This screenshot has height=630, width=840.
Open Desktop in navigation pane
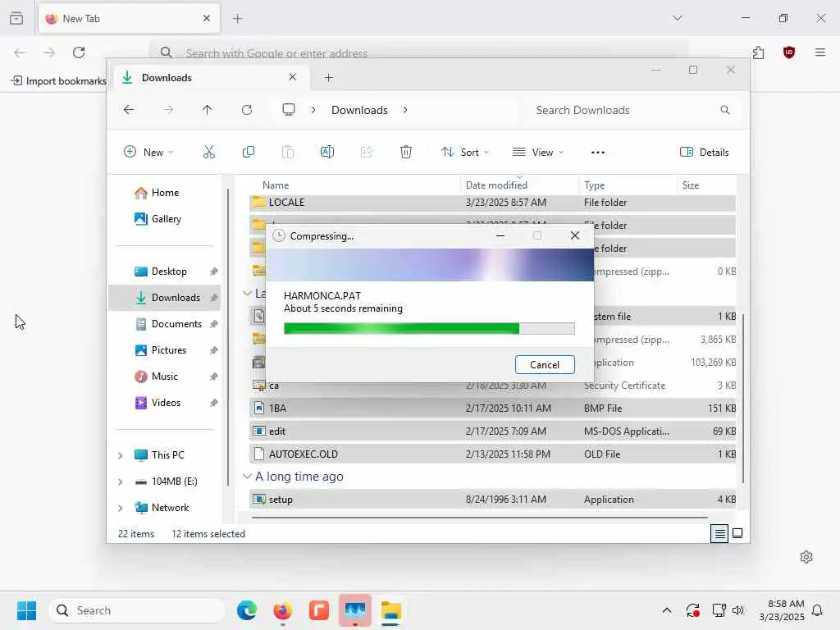point(169,271)
